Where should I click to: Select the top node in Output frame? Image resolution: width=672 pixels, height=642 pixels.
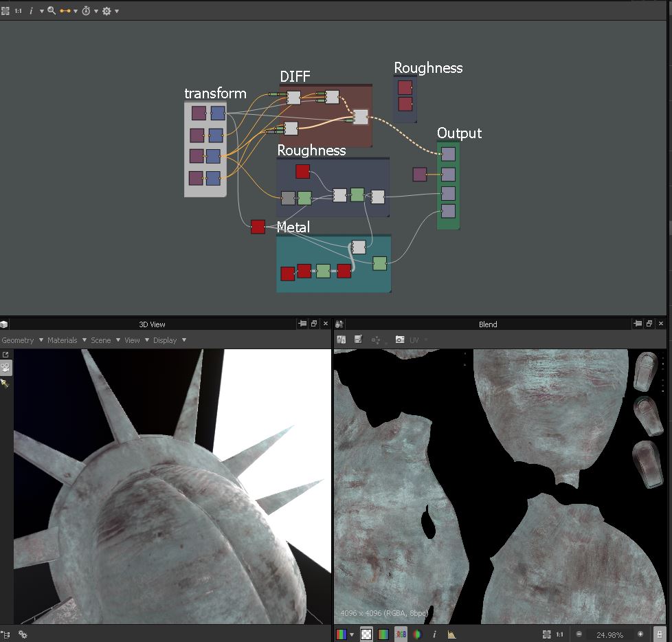click(x=448, y=154)
